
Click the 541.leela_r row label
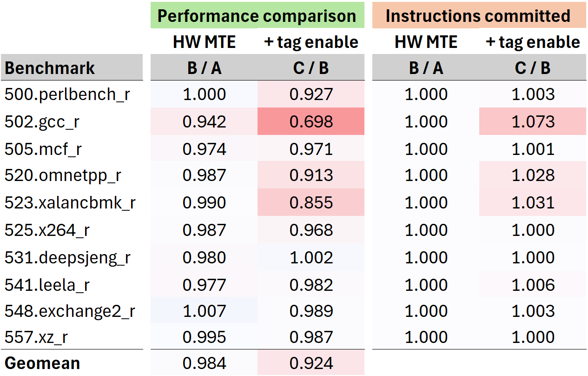(47, 285)
